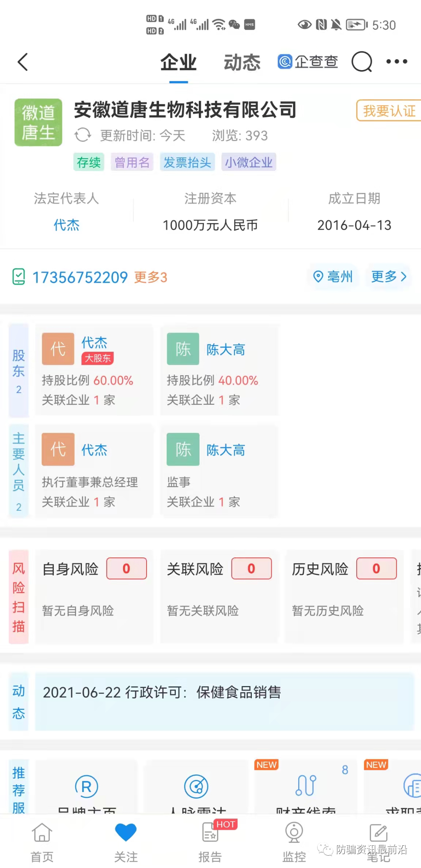Show 更多3 phone numbers

point(151,277)
